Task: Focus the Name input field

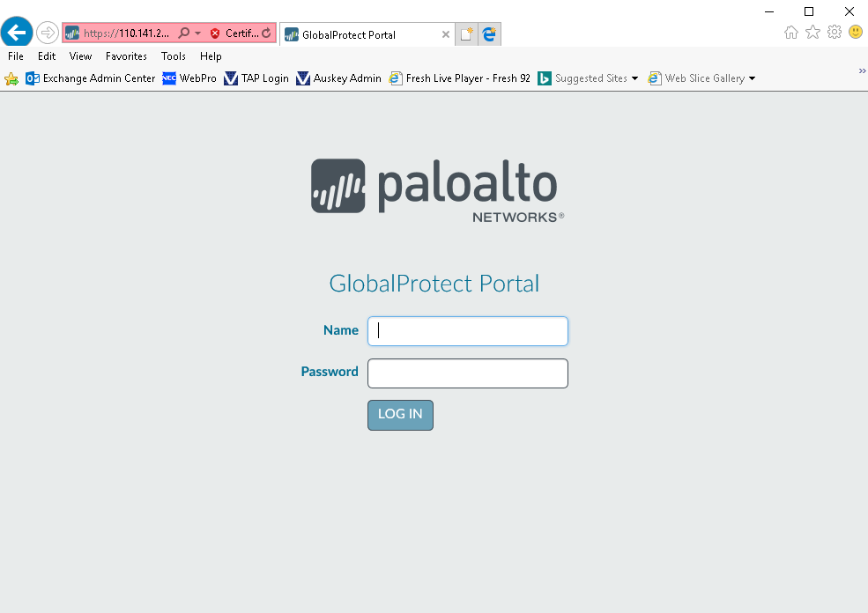Action: (468, 331)
